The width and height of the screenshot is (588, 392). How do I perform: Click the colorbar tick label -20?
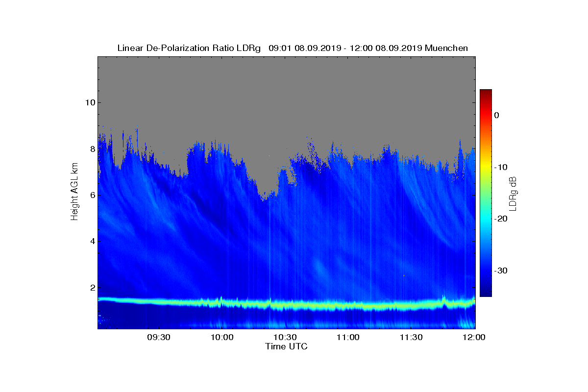500,219
